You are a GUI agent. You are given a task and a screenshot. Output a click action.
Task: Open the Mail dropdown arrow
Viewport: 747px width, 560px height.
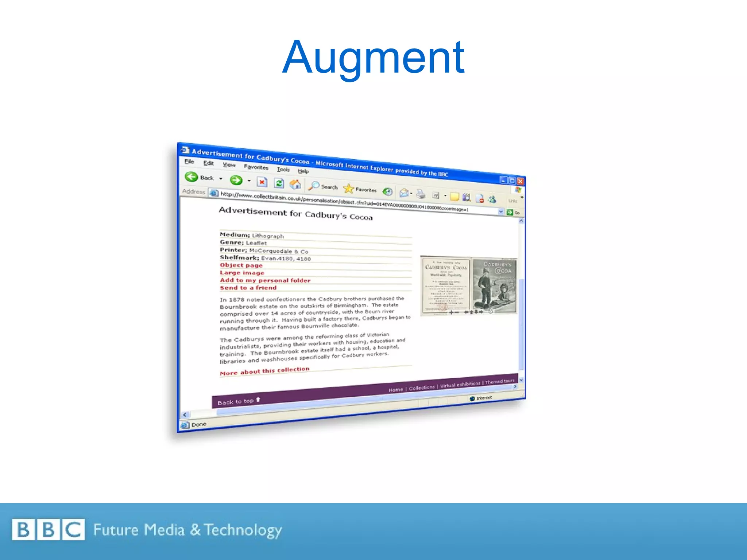tap(411, 193)
